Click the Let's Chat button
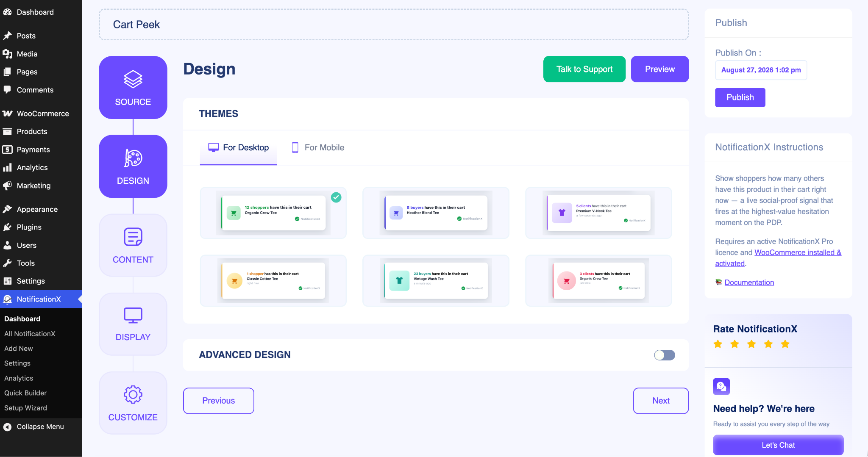This screenshot has height=457, width=868. coord(778,445)
